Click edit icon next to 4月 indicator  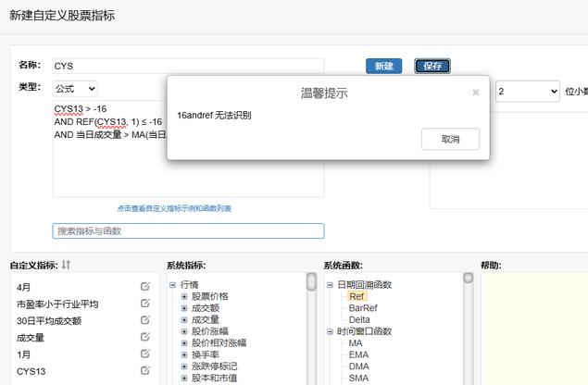coord(144,287)
